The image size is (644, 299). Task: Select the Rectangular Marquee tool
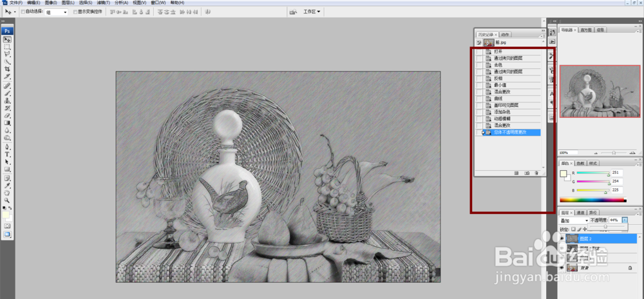(7, 47)
